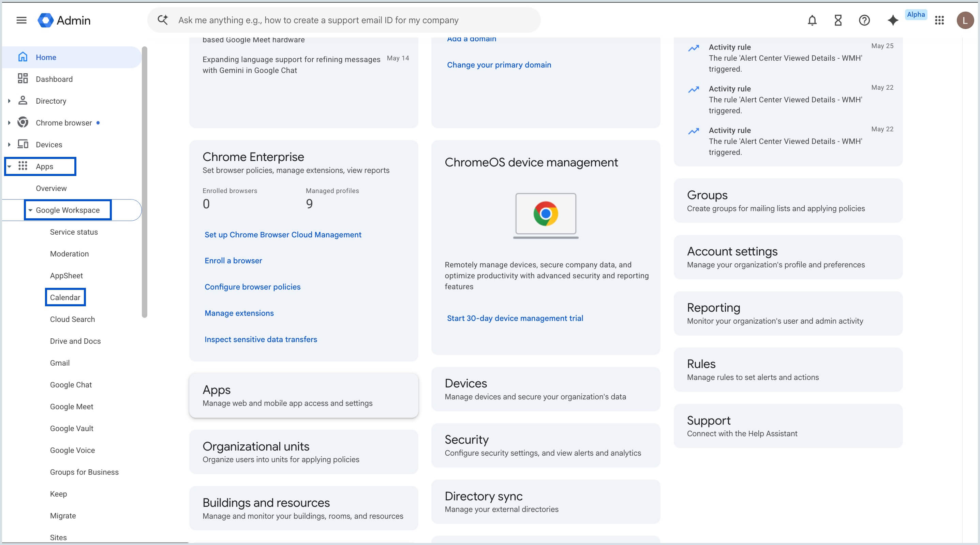Image resolution: width=980 pixels, height=545 pixels.
Task: Open Google Voice in sidebar
Action: click(72, 450)
